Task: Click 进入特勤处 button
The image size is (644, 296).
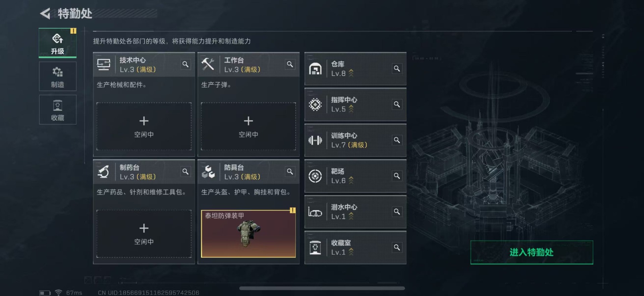Action: point(532,252)
